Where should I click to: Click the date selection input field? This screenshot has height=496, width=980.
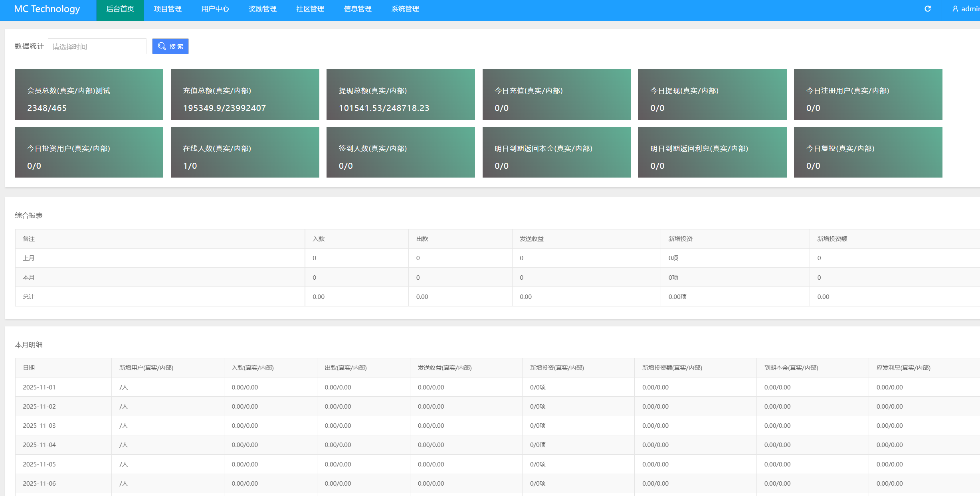(97, 46)
